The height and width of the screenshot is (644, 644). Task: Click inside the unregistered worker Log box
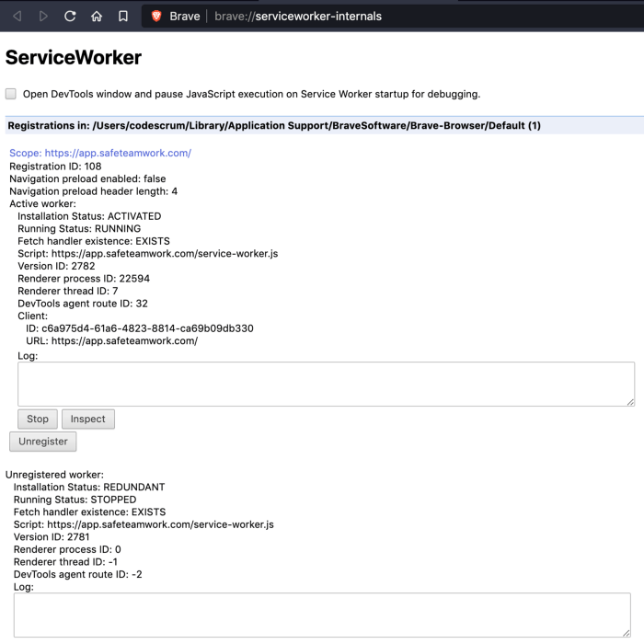pyautogui.click(x=322, y=615)
